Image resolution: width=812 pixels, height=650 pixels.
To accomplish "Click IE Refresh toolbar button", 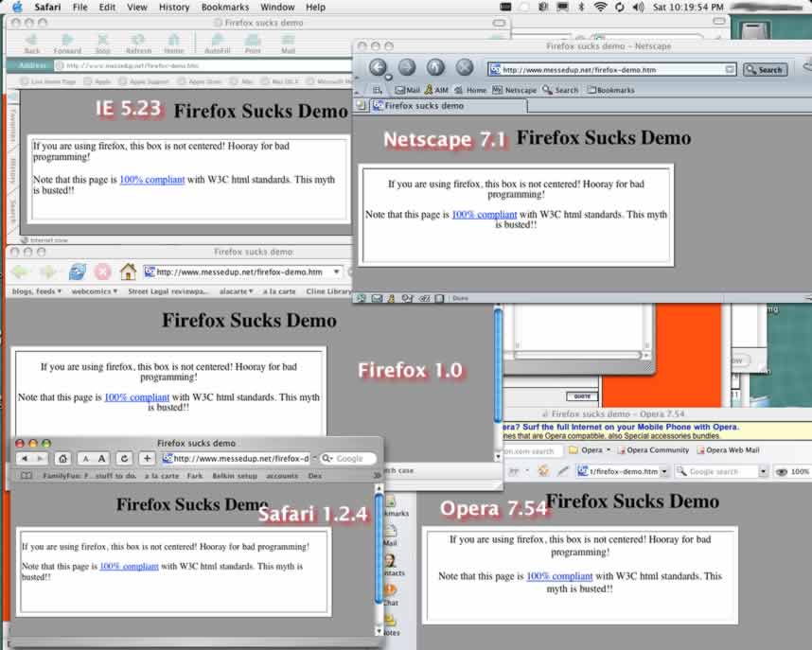I will point(138,44).
